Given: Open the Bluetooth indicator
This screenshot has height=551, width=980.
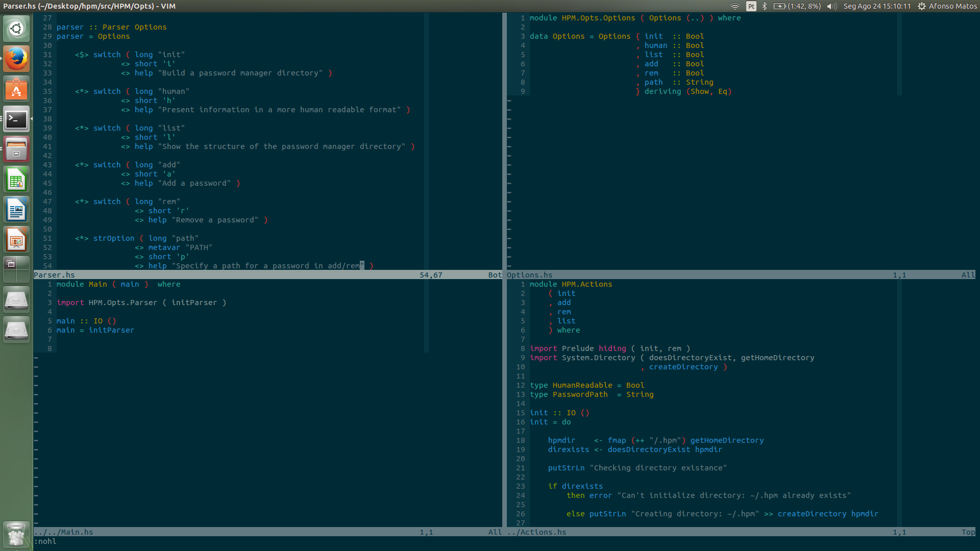Looking at the screenshot, I should tap(765, 6).
